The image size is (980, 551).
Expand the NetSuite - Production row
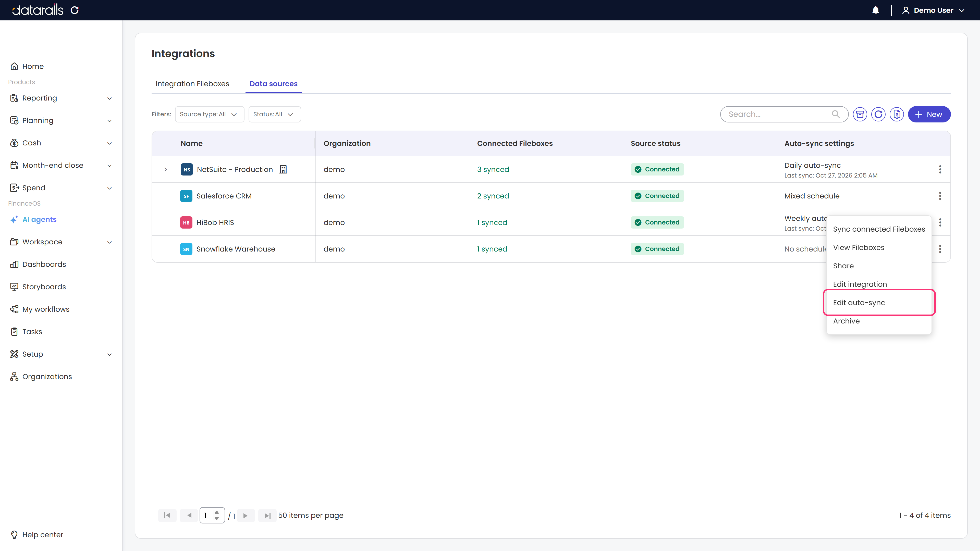pyautogui.click(x=165, y=169)
